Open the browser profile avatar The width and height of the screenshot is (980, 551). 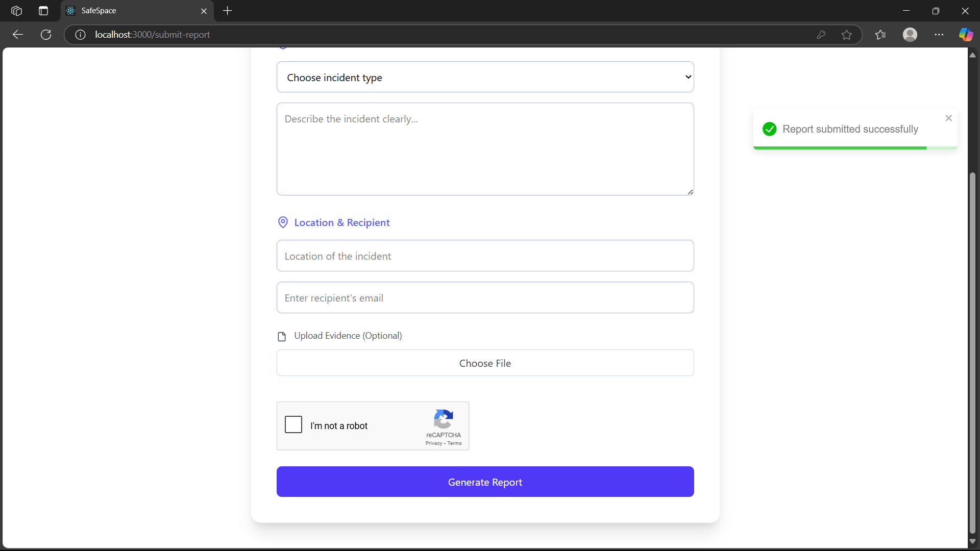(910, 35)
